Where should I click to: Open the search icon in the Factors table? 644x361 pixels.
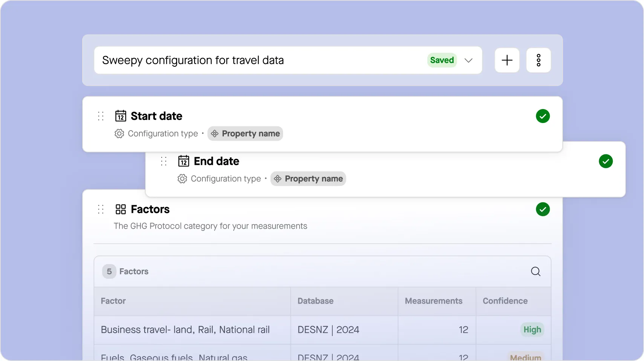pyautogui.click(x=535, y=271)
